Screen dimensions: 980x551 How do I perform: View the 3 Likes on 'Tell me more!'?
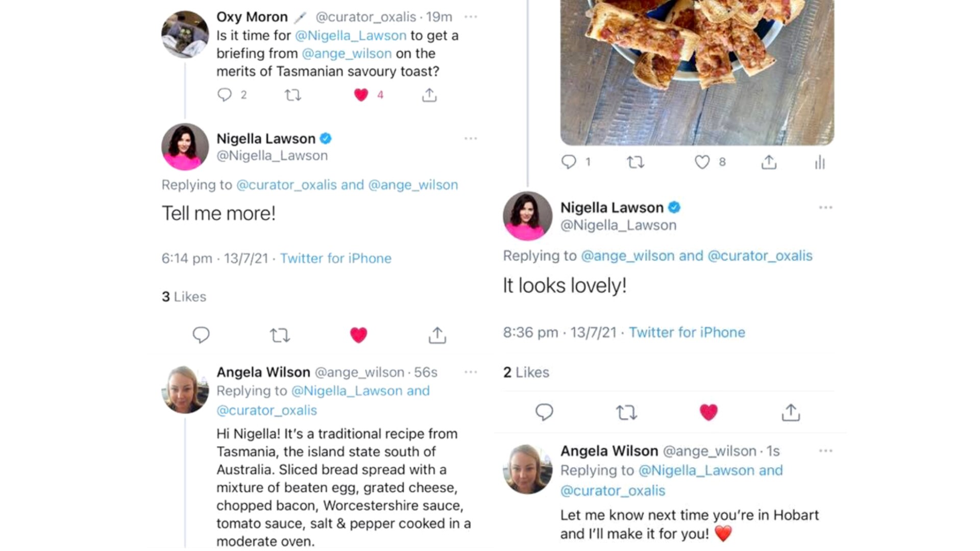click(x=184, y=296)
